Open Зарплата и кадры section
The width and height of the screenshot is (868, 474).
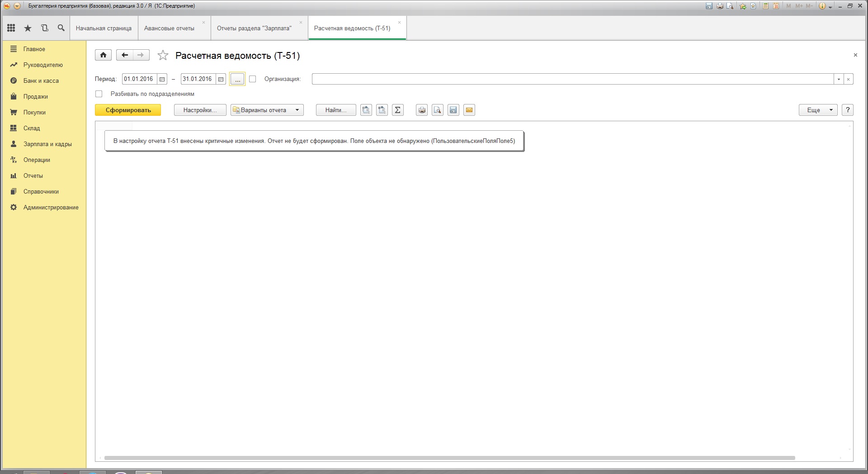pos(47,144)
